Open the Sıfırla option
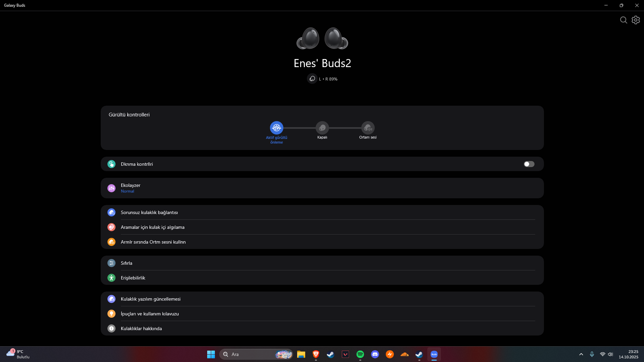Screen dimensions: 644x362 [322, 263]
